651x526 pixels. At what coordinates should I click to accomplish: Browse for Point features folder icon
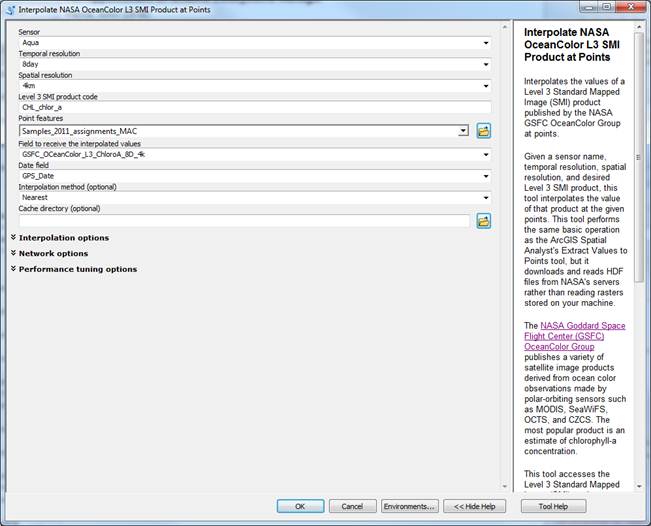[484, 131]
